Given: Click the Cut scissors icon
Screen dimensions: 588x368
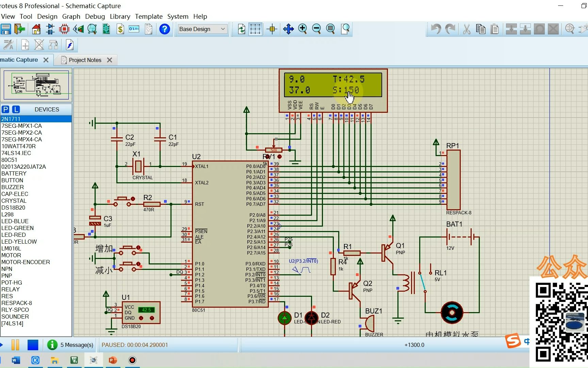Looking at the screenshot, I should click(x=467, y=29).
